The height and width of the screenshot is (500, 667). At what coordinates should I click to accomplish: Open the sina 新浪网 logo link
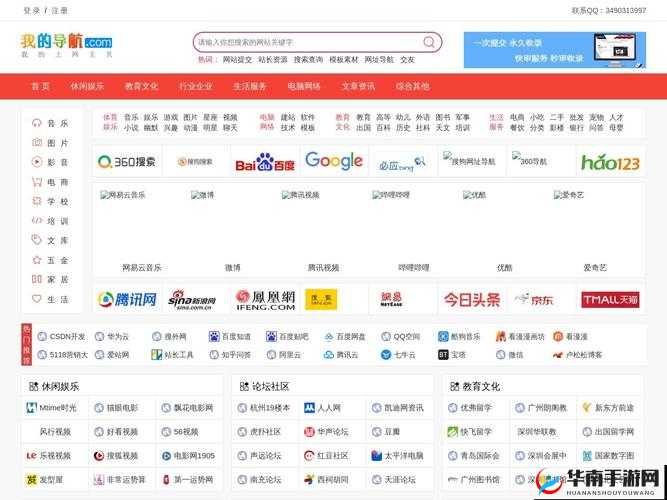point(192,300)
